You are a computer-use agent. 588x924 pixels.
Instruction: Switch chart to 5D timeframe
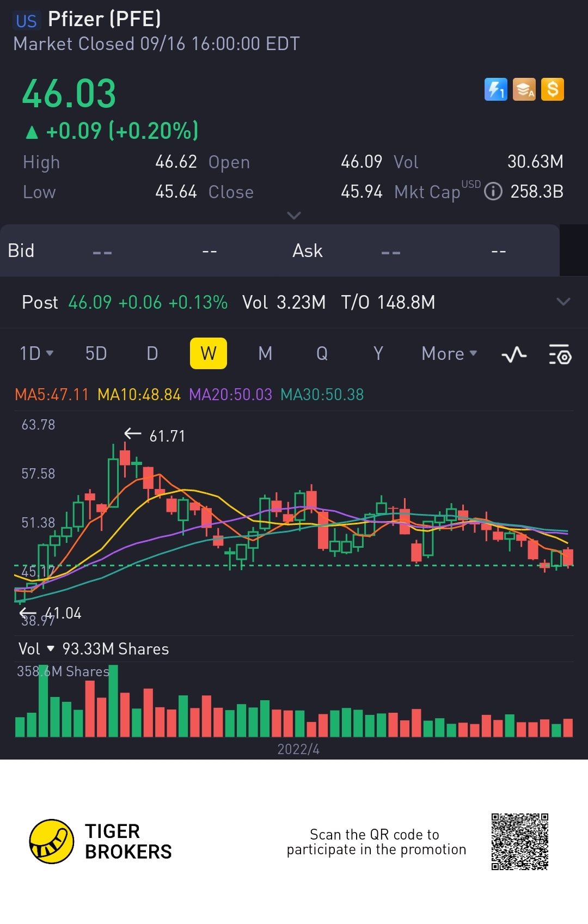point(96,354)
